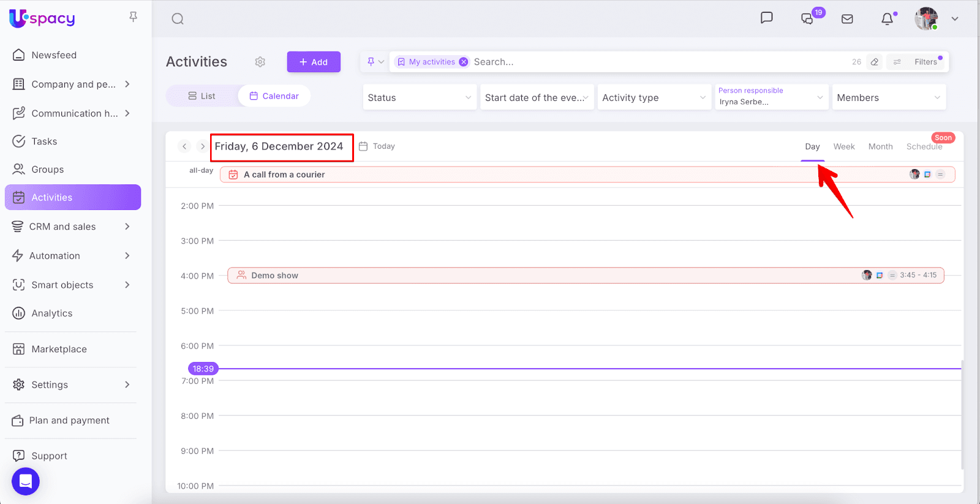Open chat bubble icon in top bar
Viewport: 980px width, 504px height.
[x=766, y=18]
